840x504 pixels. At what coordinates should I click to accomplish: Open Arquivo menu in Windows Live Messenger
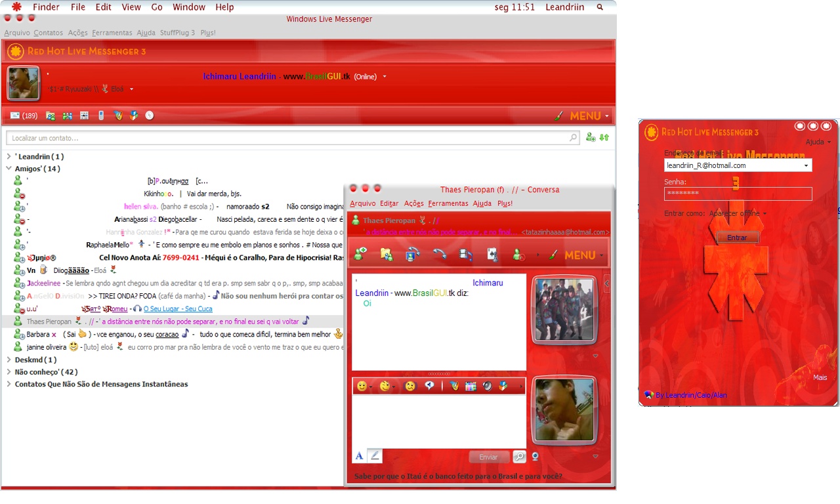pos(17,33)
